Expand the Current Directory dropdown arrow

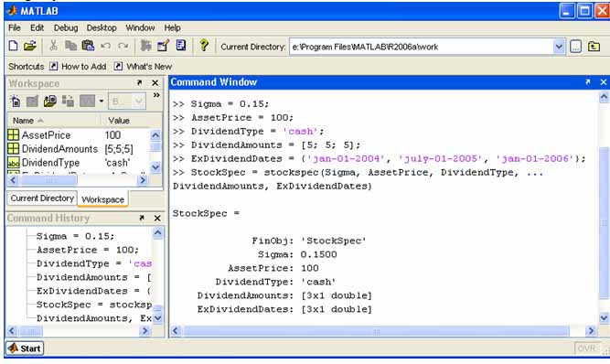[x=559, y=47]
